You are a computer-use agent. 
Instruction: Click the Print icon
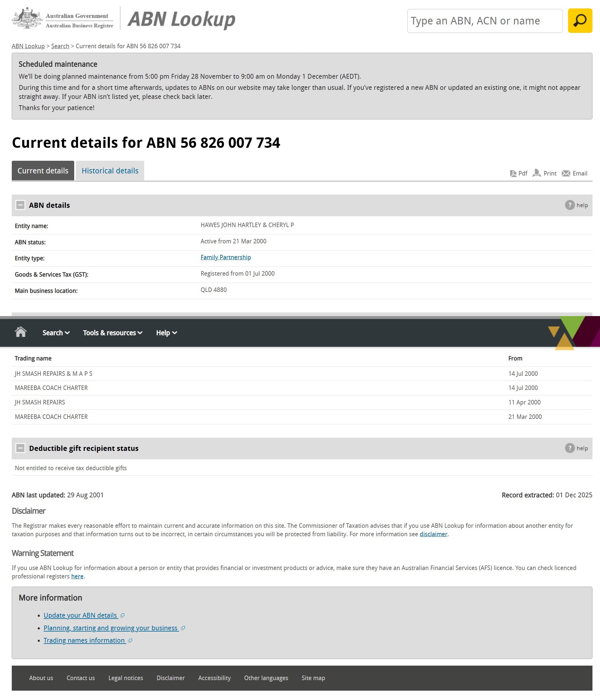point(536,173)
